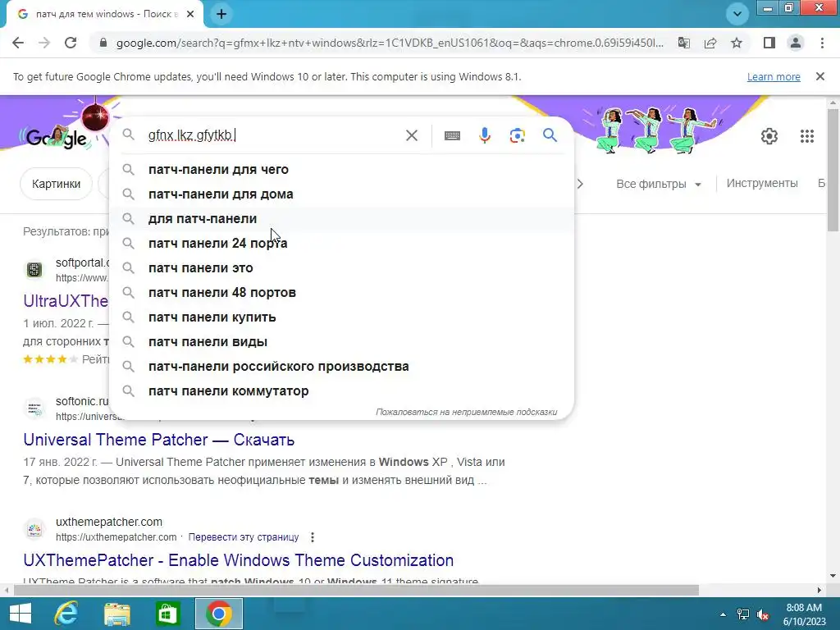Select suggestion 'патч-панели для чего'

pyautogui.click(x=341, y=169)
